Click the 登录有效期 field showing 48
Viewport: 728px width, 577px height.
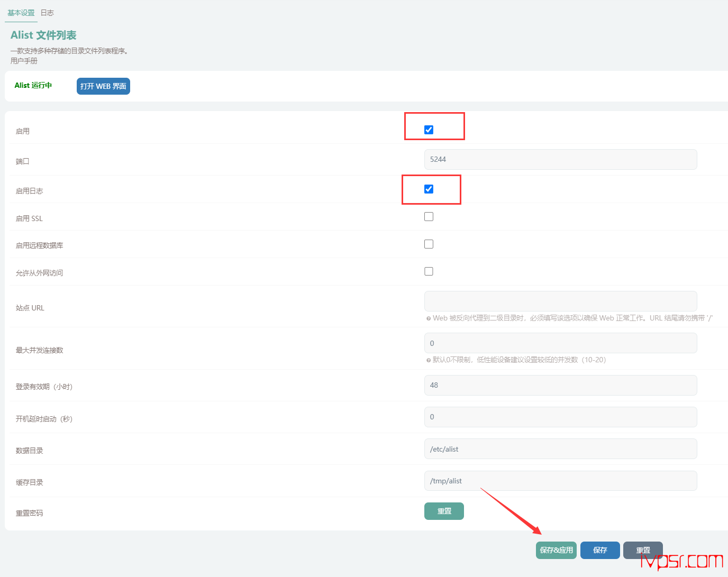[x=560, y=385]
